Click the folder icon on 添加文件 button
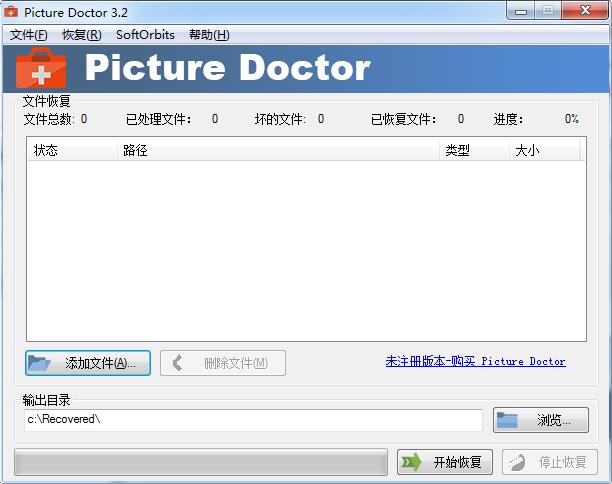The image size is (612, 484). 39,363
